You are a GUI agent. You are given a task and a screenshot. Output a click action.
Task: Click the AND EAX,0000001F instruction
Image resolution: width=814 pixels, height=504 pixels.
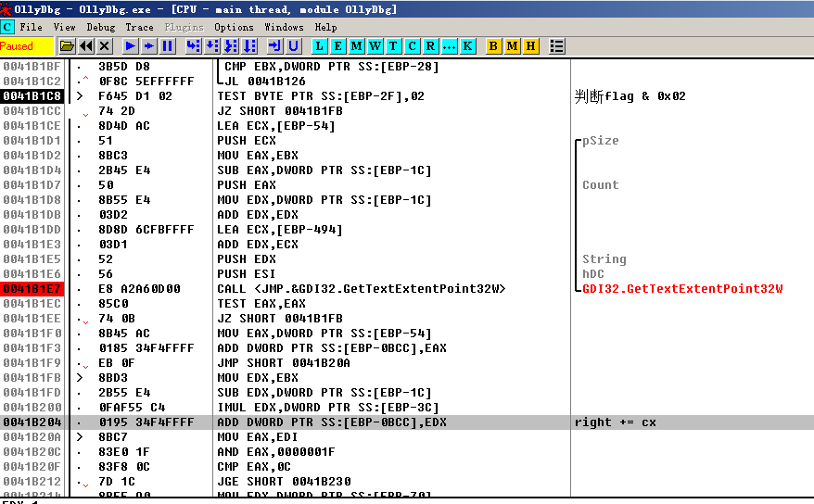pyautogui.click(x=276, y=452)
